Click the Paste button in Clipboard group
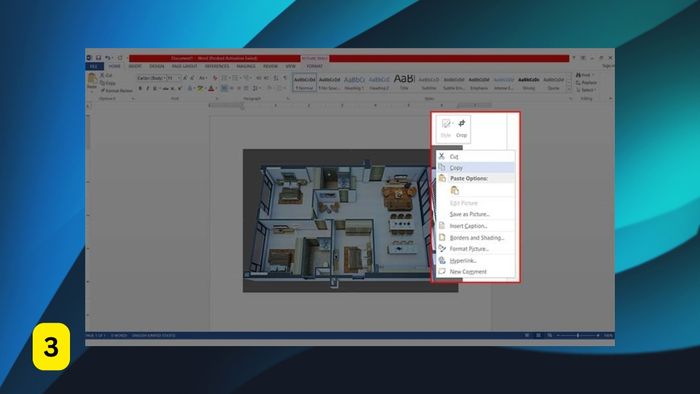 (x=92, y=82)
